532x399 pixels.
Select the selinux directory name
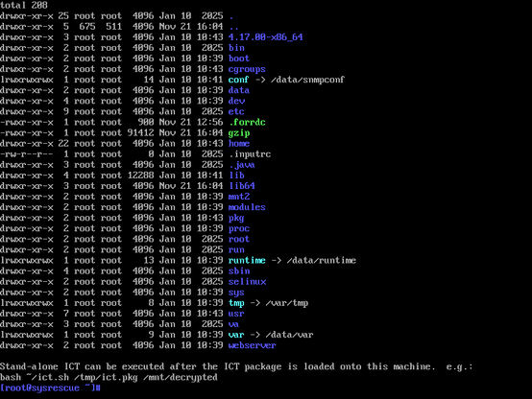(247, 282)
